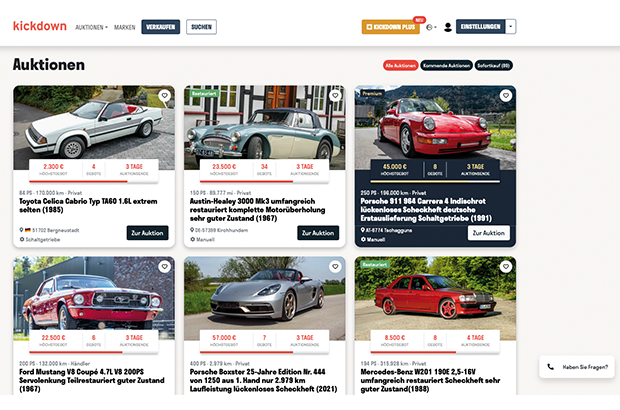Open the user profile icon
This screenshot has width=620, height=410.
coord(448,27)
